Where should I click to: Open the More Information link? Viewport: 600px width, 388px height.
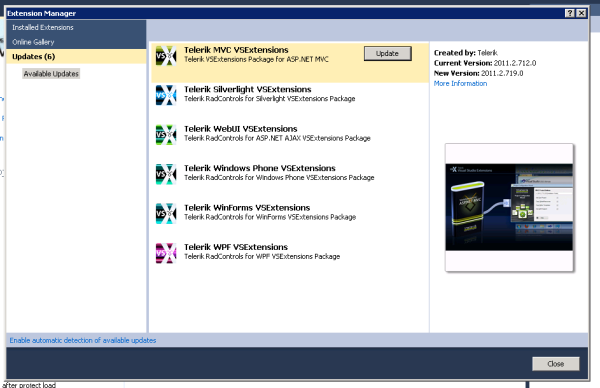(x=460, y=83)
